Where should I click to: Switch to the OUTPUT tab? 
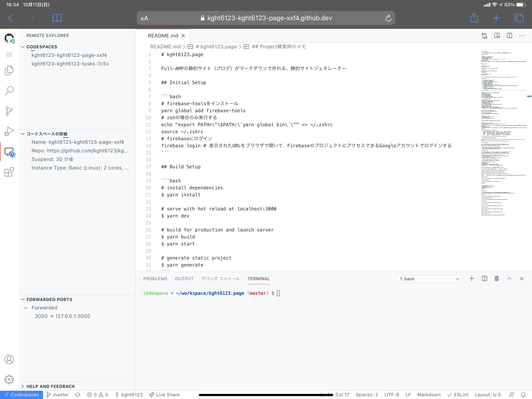click(184, 279)
